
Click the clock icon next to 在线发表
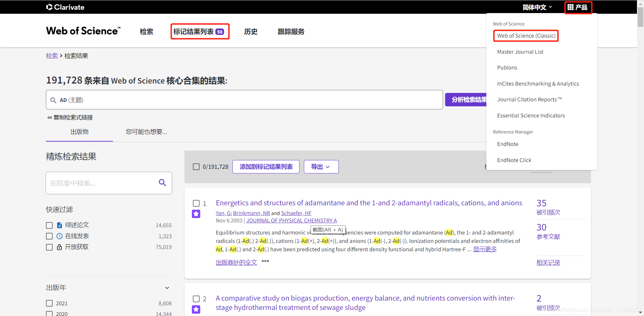coord(59,236)
